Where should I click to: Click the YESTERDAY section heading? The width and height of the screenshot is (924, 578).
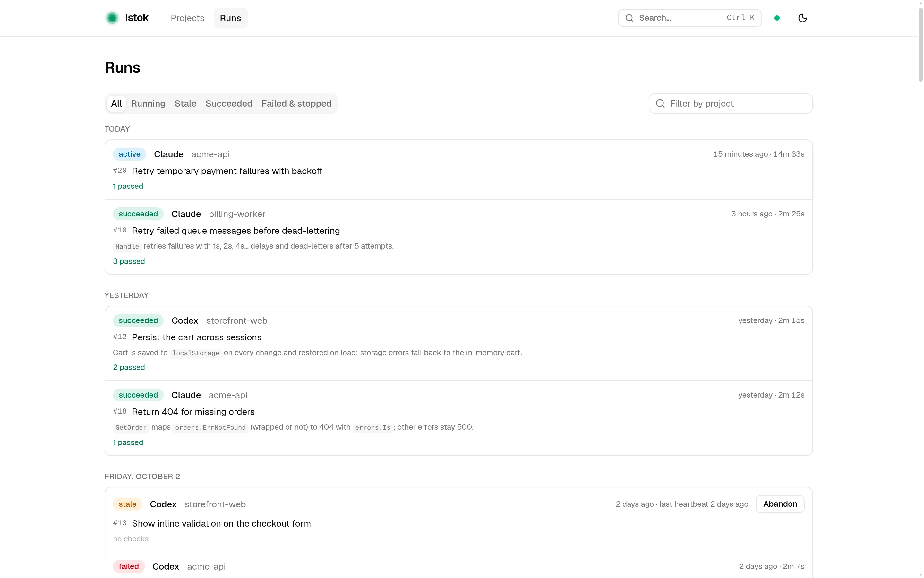pyautogui.click(x=126, y=295)
